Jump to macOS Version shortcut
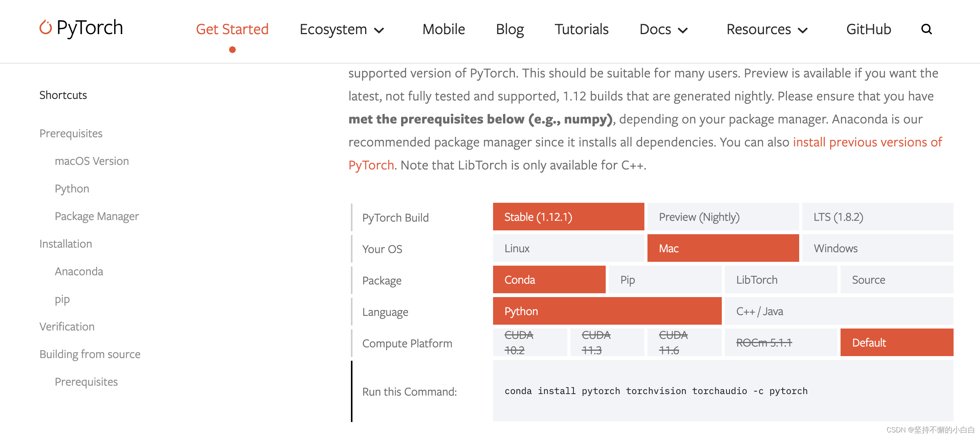980x437 pixels. tap(92, 161)
